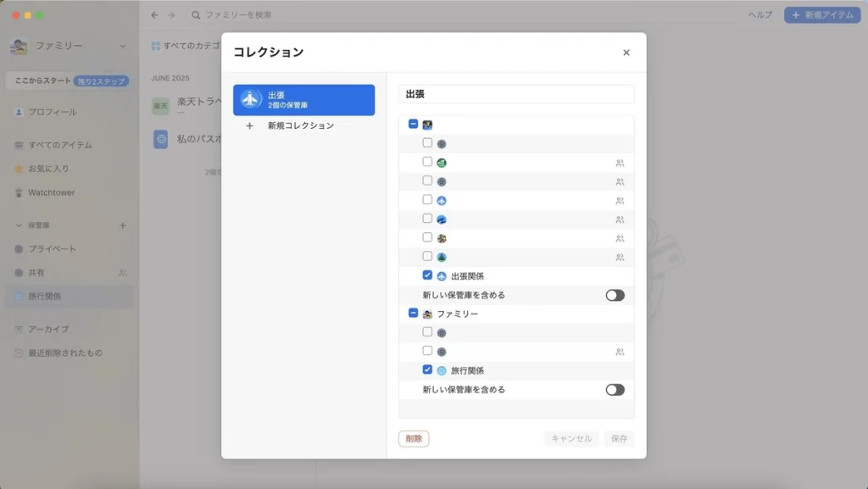
Task: Click the 保存 button
Action: point(619,439)
